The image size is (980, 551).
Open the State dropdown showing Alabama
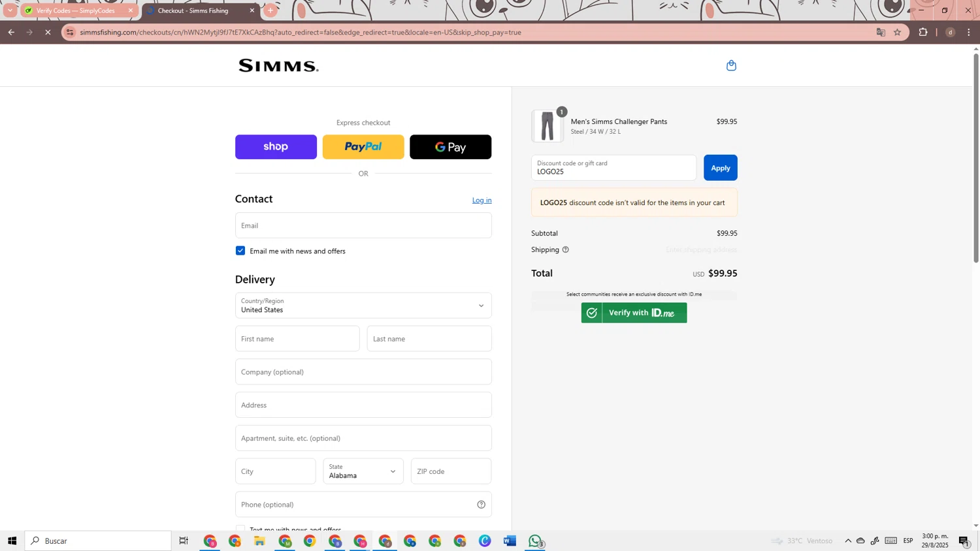[x=363, y=471]
